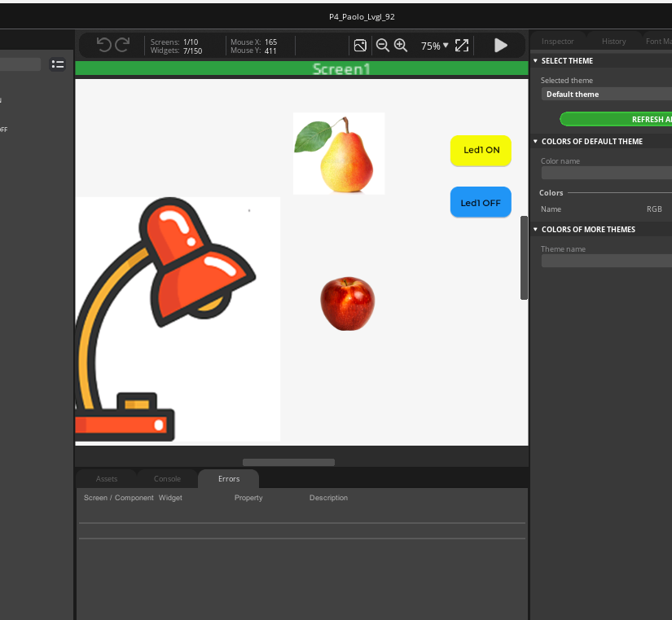The width and height of the screenshot is (672, 620).
Task: Collapse the COLORS OF DEFAULT THEME section
Action: pos(535,142)
